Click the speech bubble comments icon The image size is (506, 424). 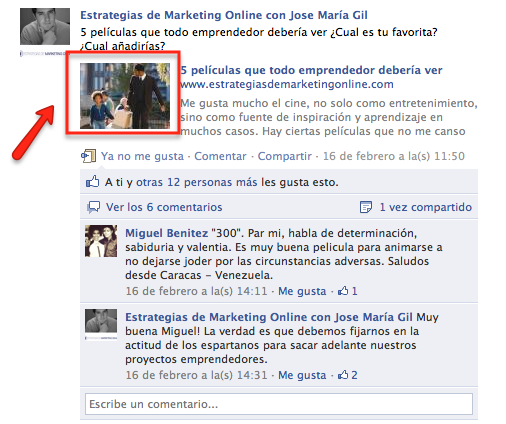(x=93, y=207)
